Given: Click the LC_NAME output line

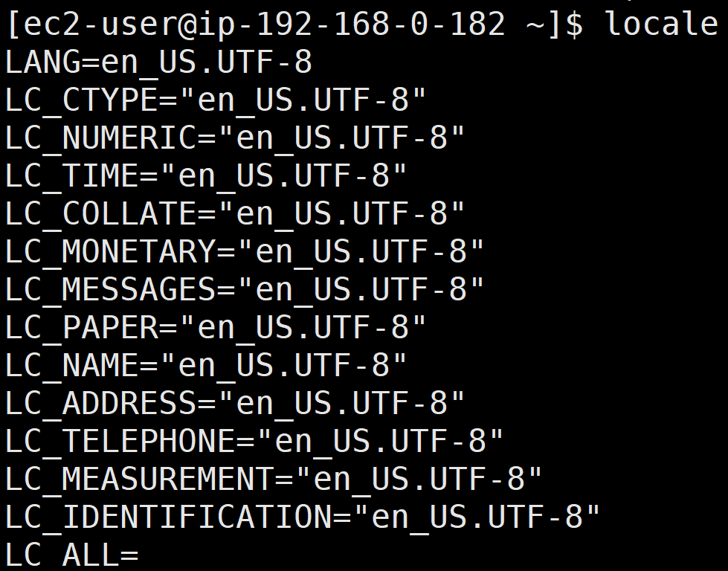Looking at the screenshot, I should [x=206, y=366].
